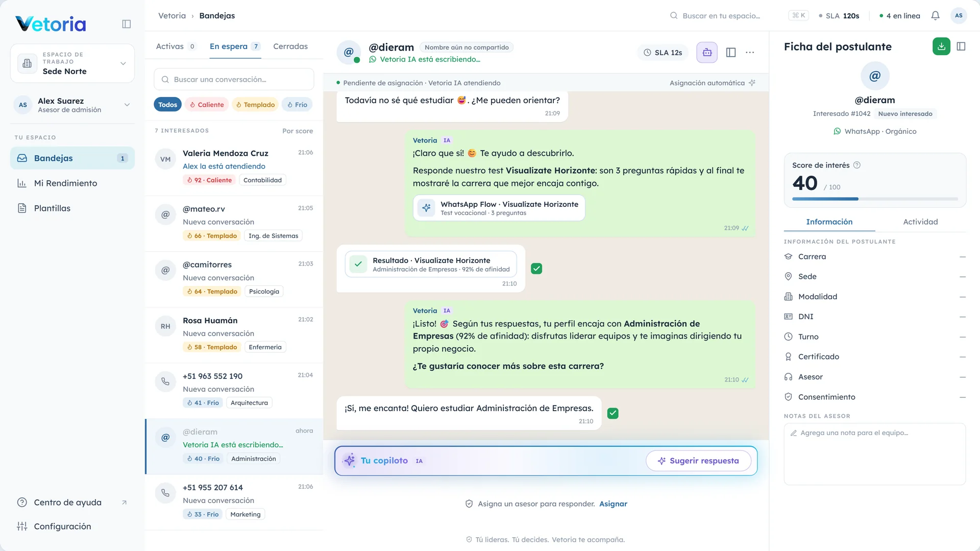Click the Sede location pin icon
Viewport: 980px width, 551px height.
coord(788,276)
